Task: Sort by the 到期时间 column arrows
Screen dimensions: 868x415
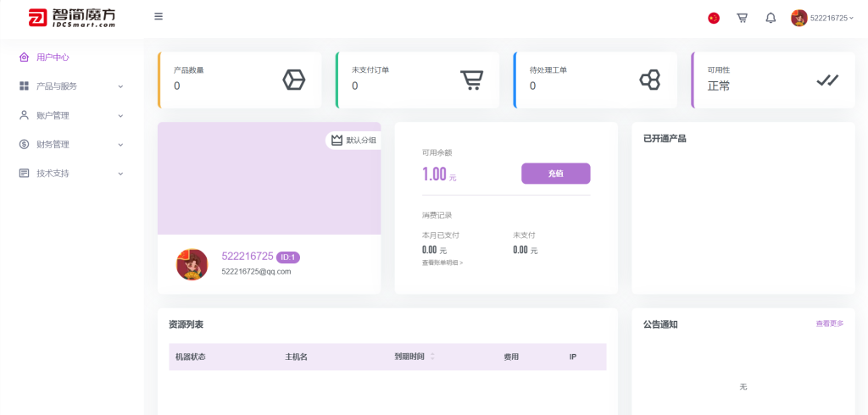Action: (432, 357)
